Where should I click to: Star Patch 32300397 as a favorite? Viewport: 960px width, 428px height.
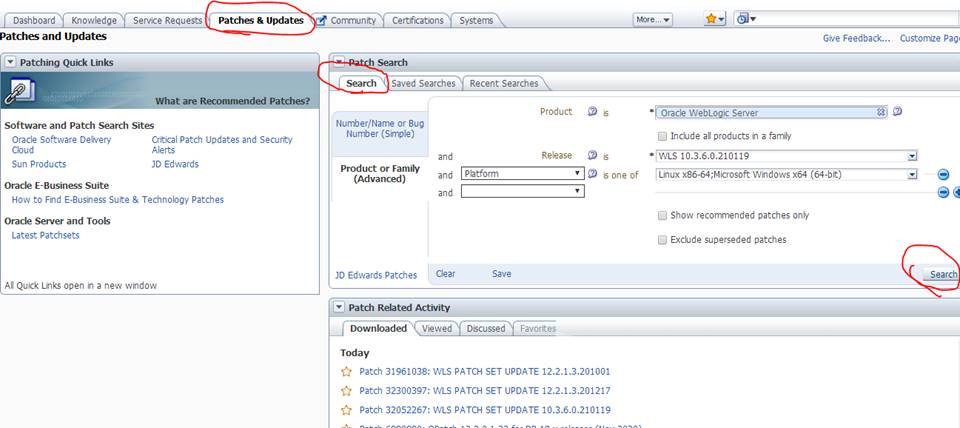[347, 391]
